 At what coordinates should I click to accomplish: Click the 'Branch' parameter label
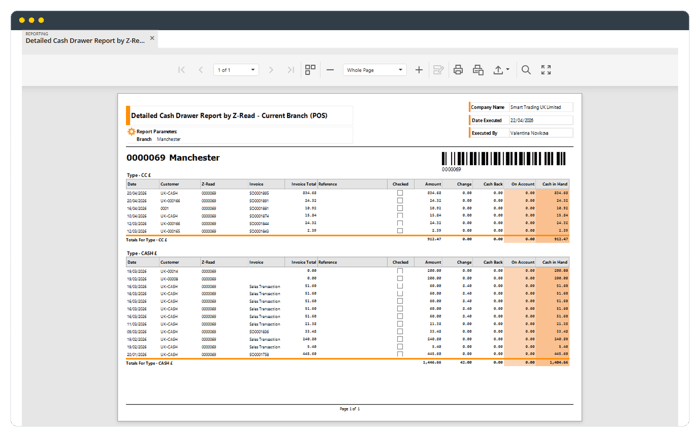pyautogui.click(x=144, y=139)
